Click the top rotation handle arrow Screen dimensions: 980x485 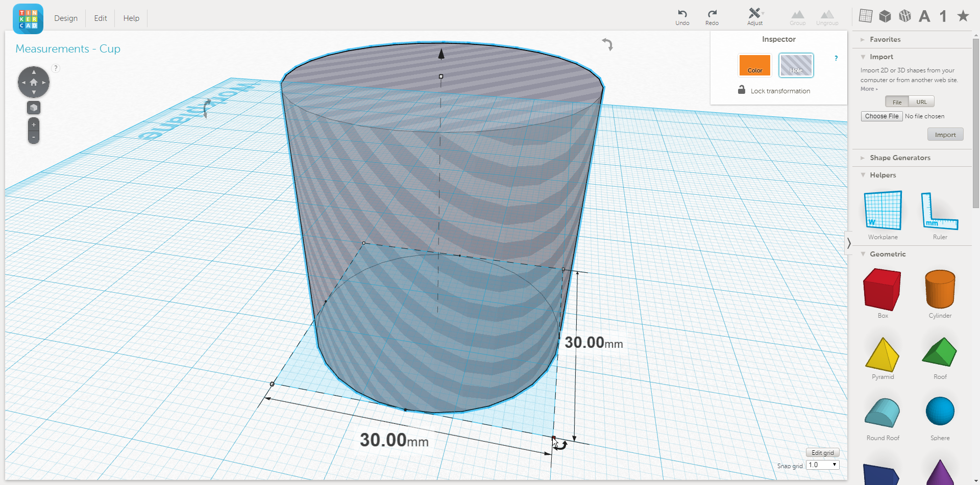pyautogui.click(x=607, y=44)
